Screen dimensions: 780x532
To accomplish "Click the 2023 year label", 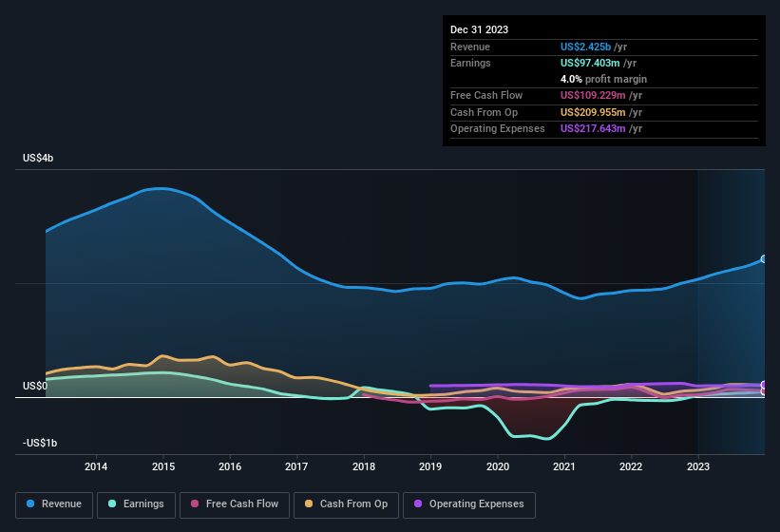I will point(698,466).
